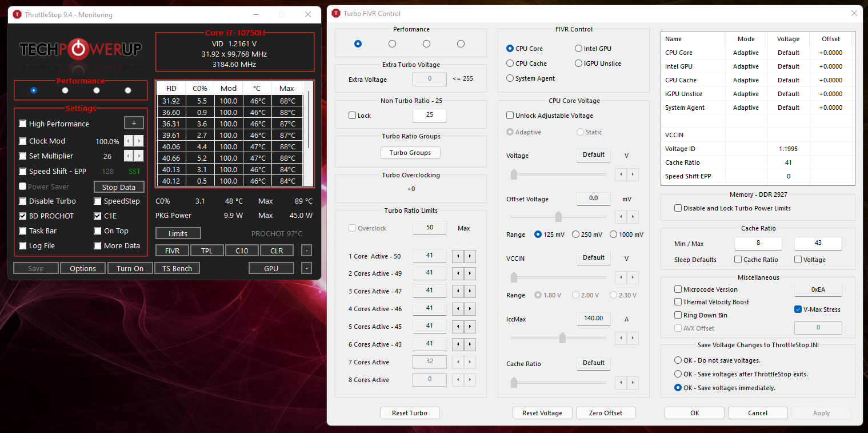Click the minus button next to GPU

tap(306, 268)
